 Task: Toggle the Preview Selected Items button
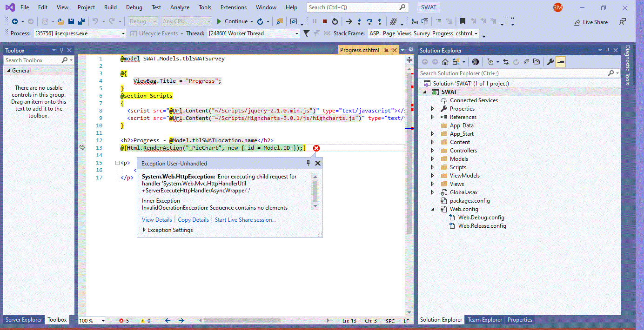click(561, 62)
